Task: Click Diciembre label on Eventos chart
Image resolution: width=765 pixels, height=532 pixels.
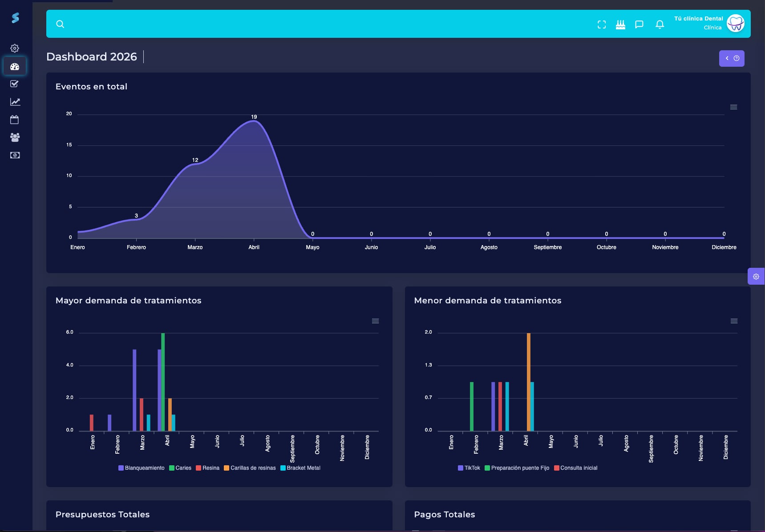Action: click(724, 247)
